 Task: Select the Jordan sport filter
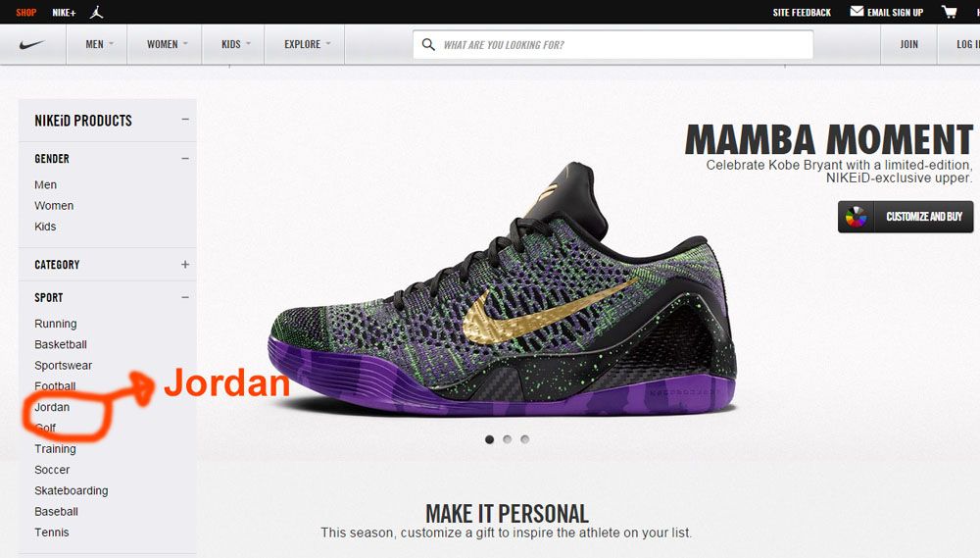pos(52,407)
